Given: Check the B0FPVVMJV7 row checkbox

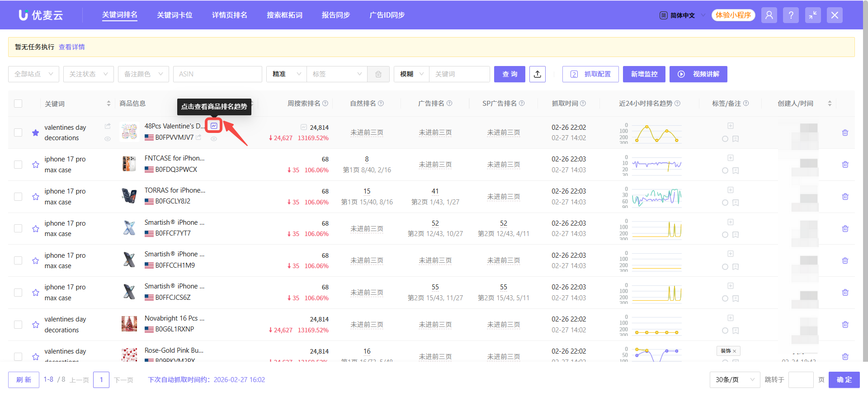Looking at the screenshot, I should [x=18, y=132].
